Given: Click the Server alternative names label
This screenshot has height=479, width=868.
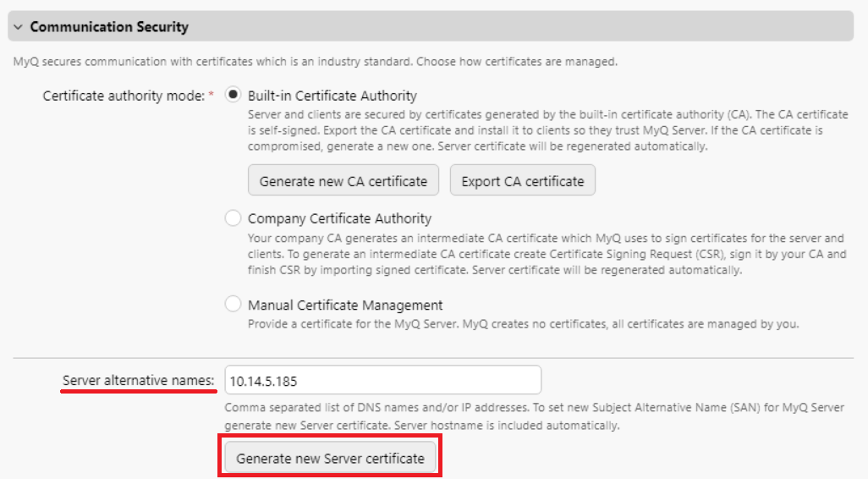Looking at the screenshot, I should click(x=139, y=381).
